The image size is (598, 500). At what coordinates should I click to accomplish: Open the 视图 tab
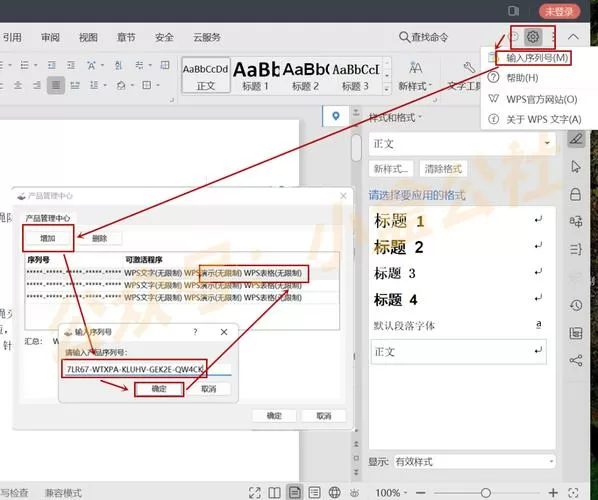88,37
